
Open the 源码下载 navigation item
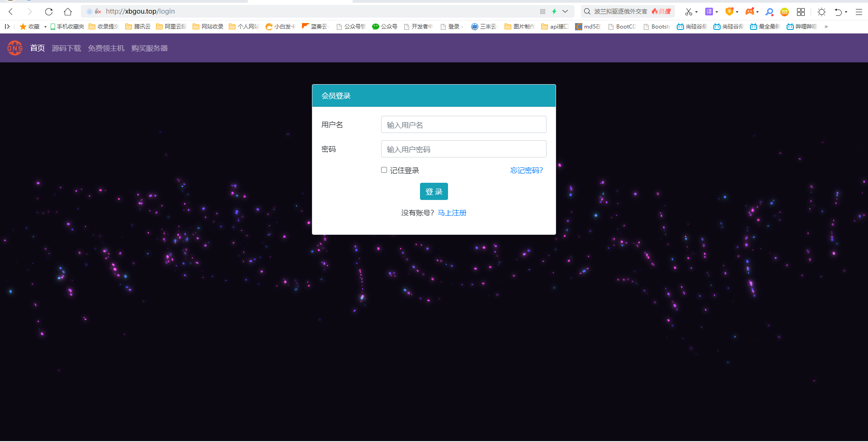tap(66, 48)
